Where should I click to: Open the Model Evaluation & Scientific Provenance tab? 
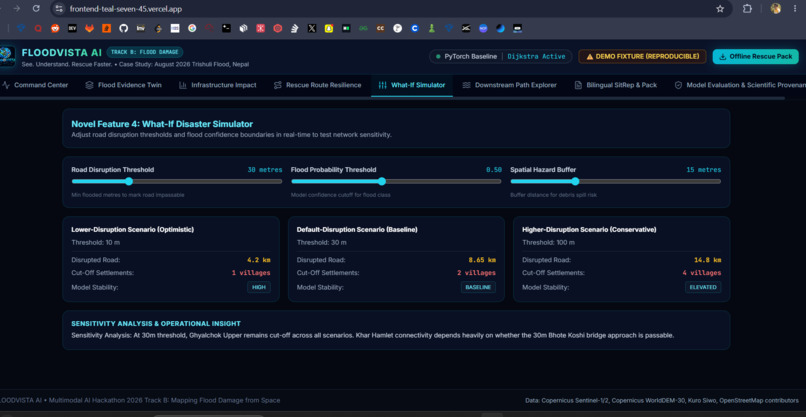739,85
